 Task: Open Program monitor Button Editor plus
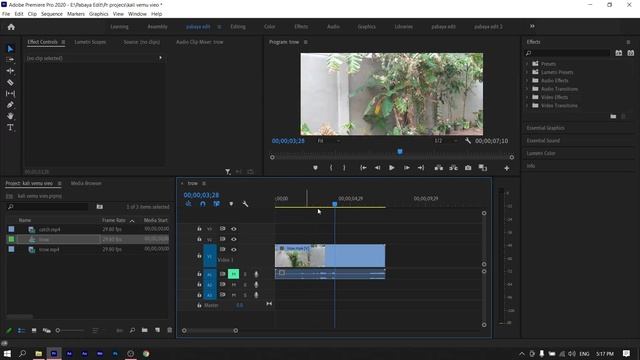point(507,168)
